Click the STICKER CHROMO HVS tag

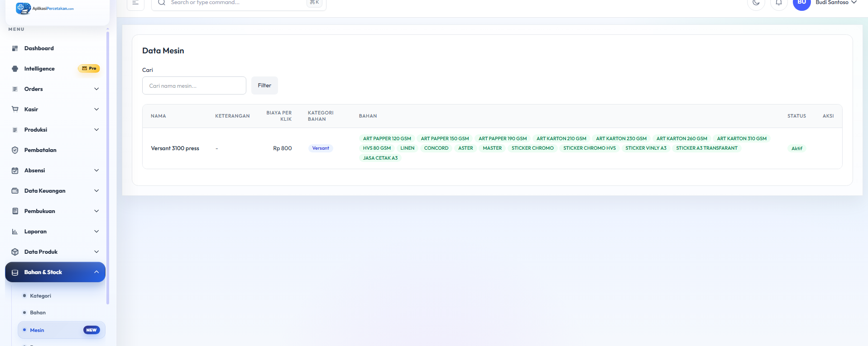click(x=590, y=148)
